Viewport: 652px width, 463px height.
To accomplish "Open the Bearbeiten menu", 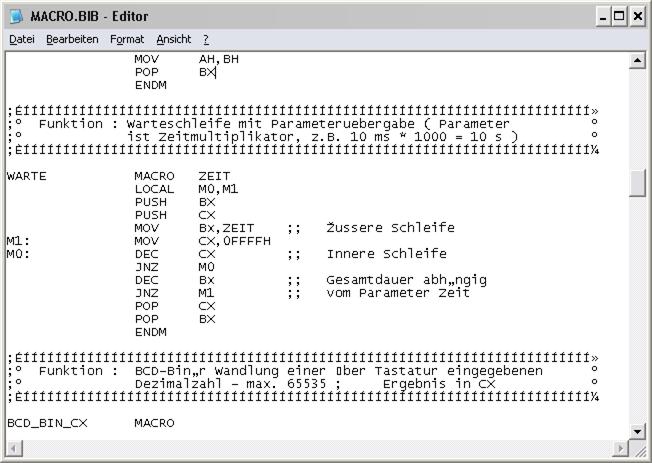I will (x=72, y=39).
